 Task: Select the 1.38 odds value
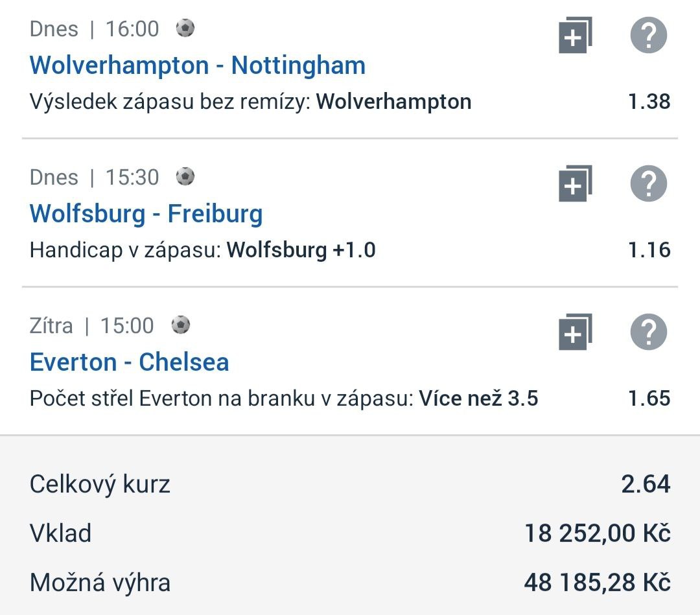coord(649,102)
